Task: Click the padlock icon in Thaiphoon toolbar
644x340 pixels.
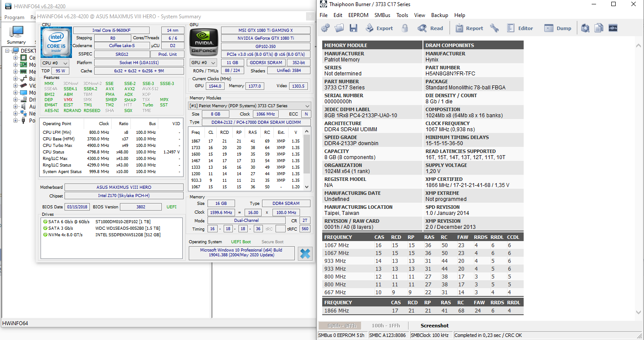Action: point(405,28)
